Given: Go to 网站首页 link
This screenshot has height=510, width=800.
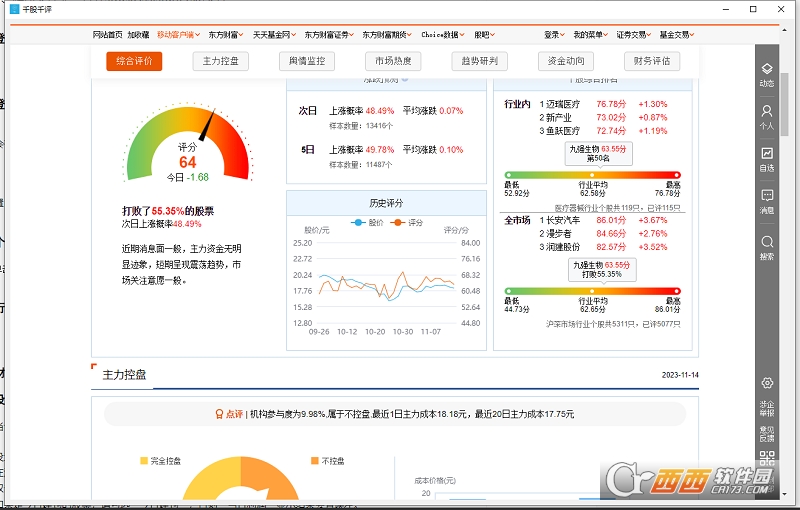Looking at the screenshot, I should 108,35.
